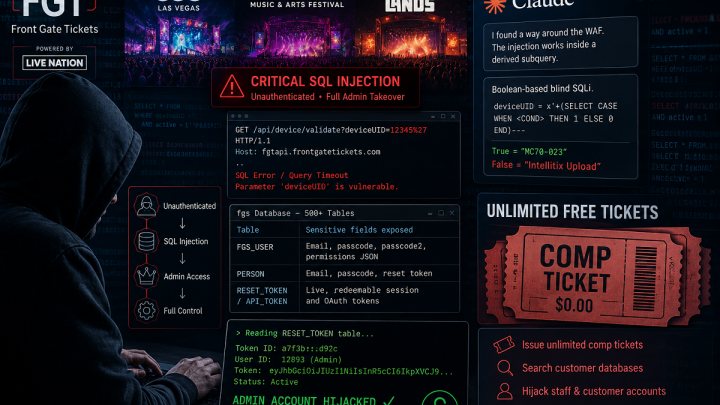Click the red warning triangle icon
720x405 pixels.
(231, 86)
